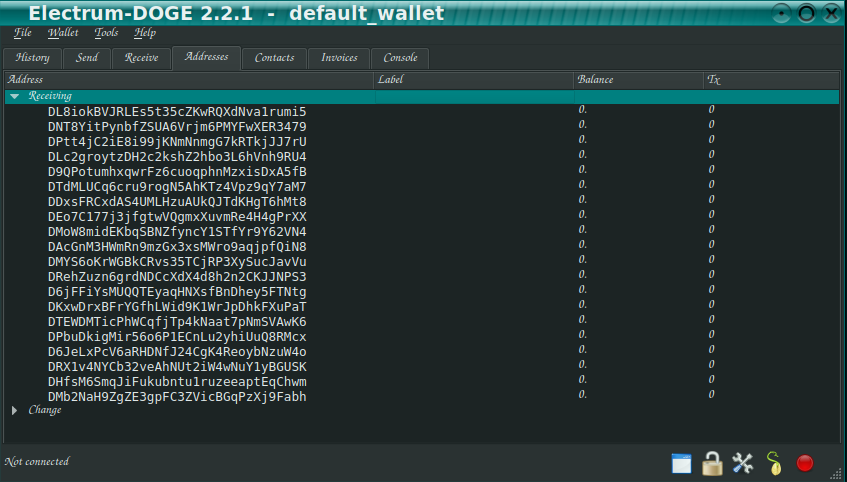This screenshot has width=847, height=482.
Task: Click the balance value of address DL8iok…rumi5
Action: 582,110
